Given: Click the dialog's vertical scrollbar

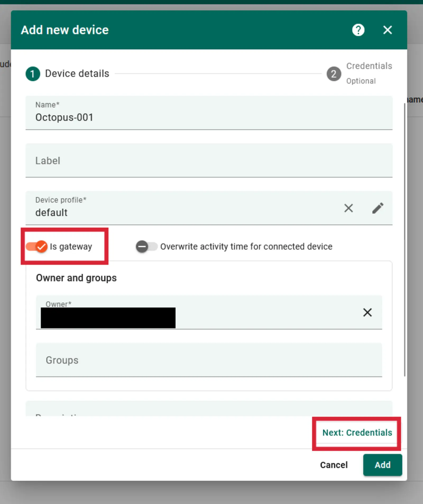Looking at the screenshot, I should coord(404,238).
